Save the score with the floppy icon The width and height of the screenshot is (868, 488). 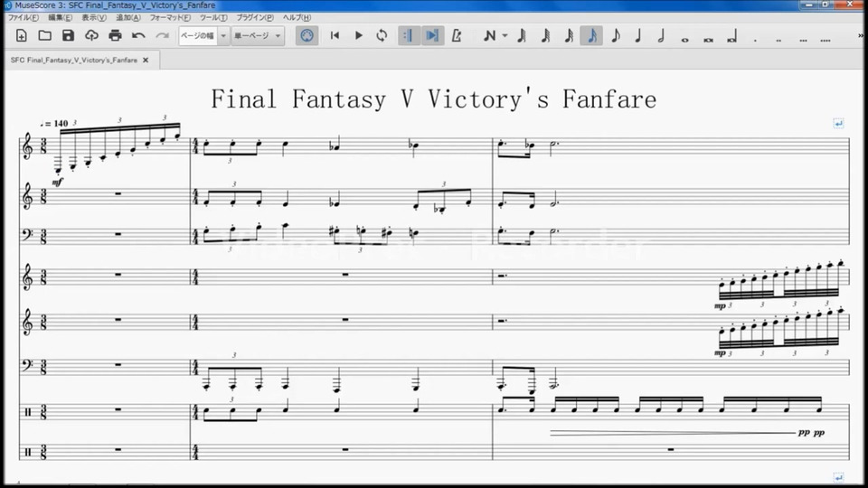[68, 36]
